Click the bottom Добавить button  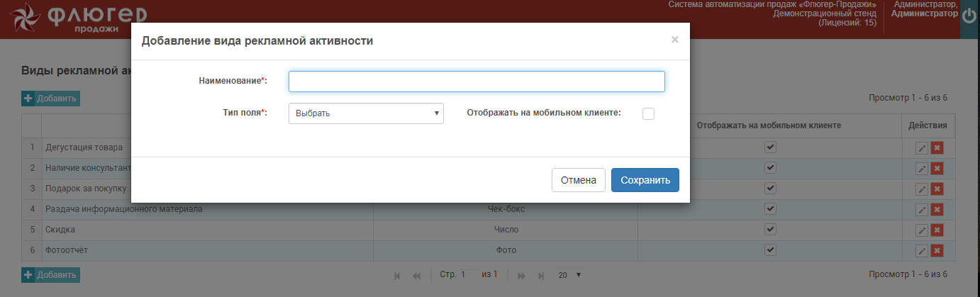50,275
